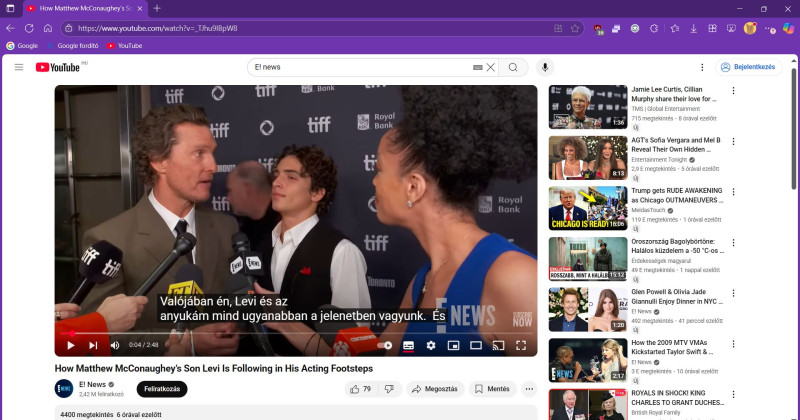Screen dimensions: 800x420
Task: Open options menu for Oroszország Bagolybörtöne video
Action: pyautogui.click(x=733, y=242)
